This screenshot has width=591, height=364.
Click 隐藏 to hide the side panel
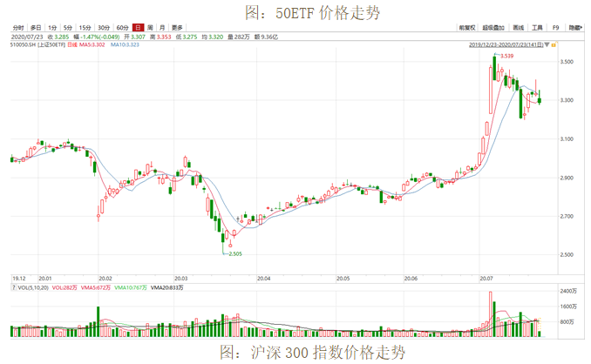tap(575, 28)
